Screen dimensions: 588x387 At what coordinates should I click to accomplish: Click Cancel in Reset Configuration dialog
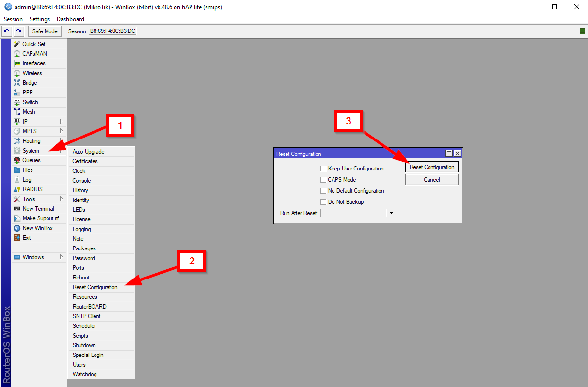click(x=432, y=180)
